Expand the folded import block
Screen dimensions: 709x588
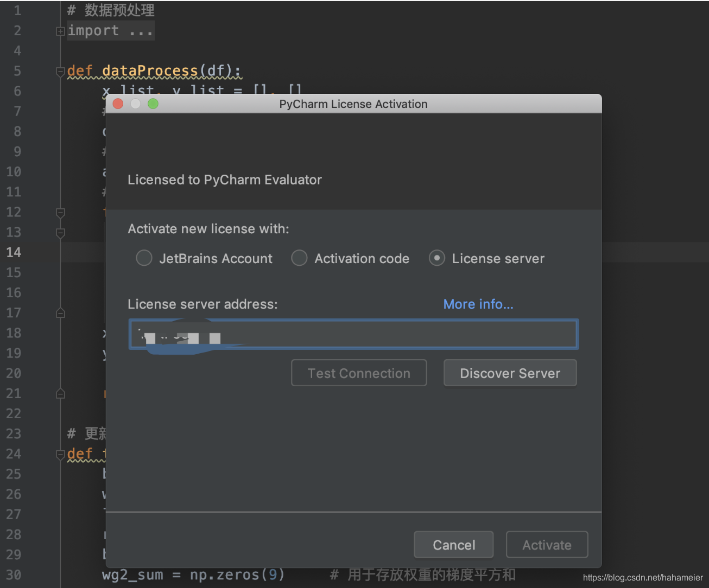pos(60,31)
